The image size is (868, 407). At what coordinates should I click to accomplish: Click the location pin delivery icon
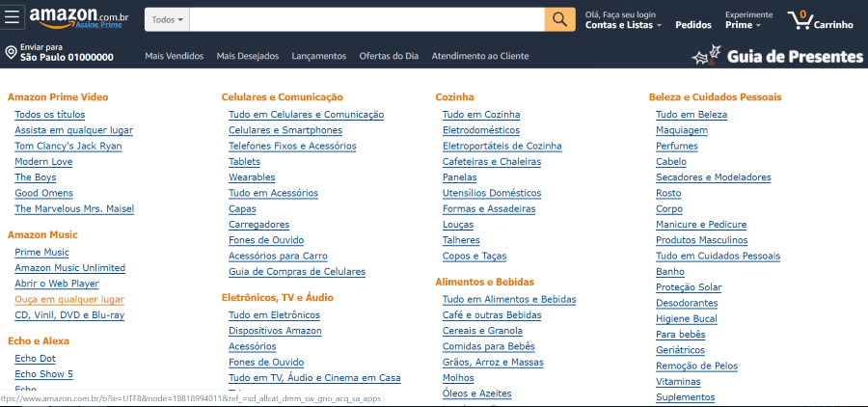point(10,53)
